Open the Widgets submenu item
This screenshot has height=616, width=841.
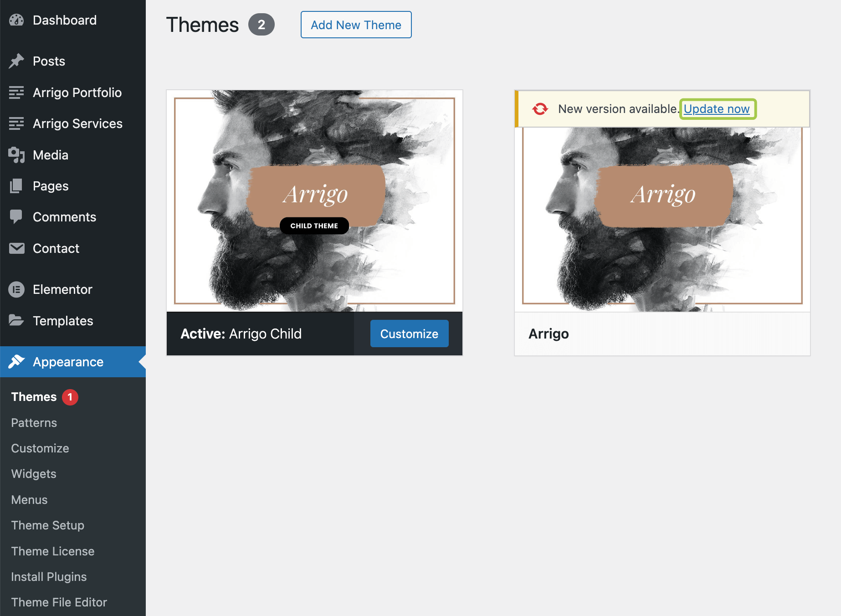pos(34,474)
